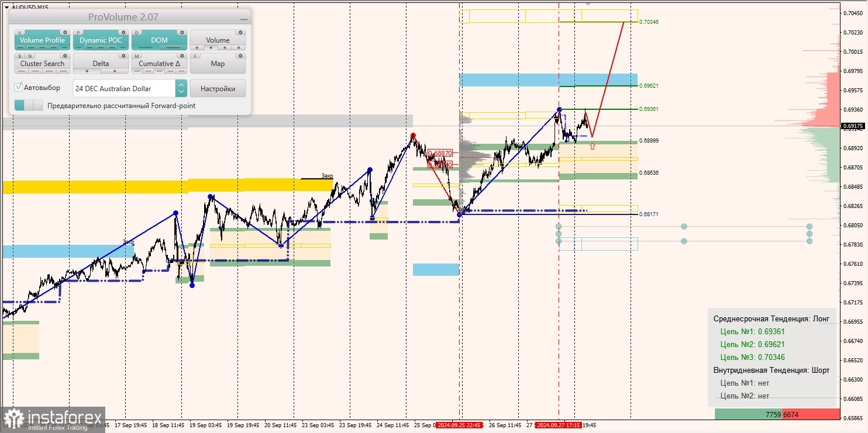Enable the Map button

pyautogui.click(x=218, y=64)
